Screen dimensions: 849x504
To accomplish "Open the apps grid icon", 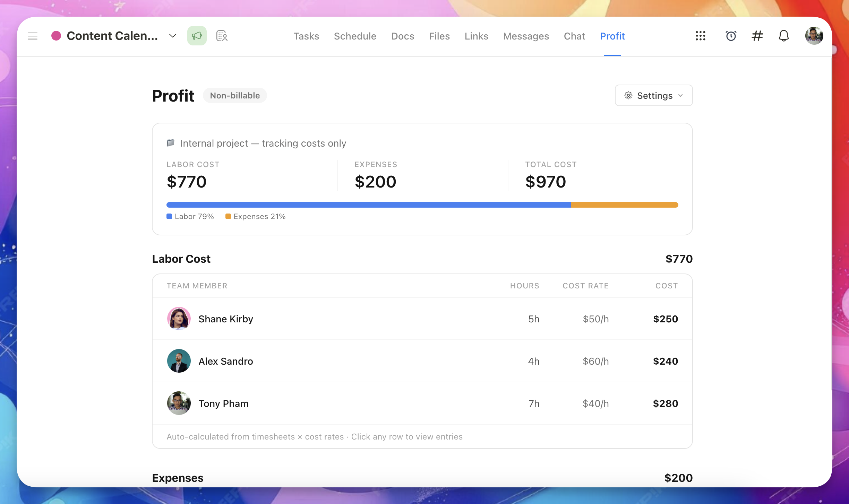I will (x=700, y=36).
